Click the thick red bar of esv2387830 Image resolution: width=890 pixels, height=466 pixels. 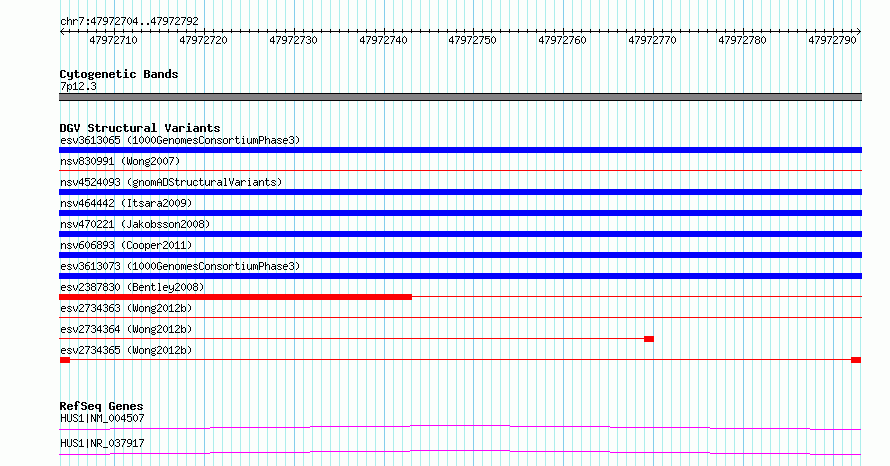(235, 297)
